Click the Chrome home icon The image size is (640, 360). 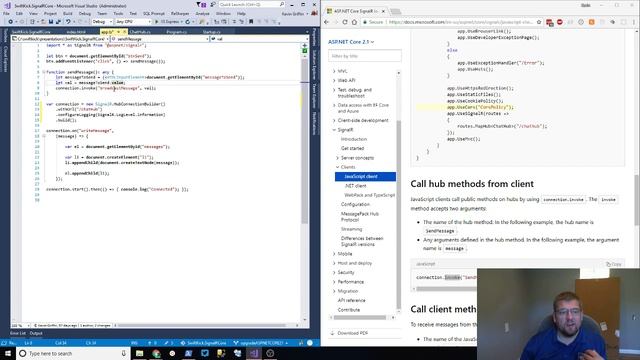tap(354, 22)
